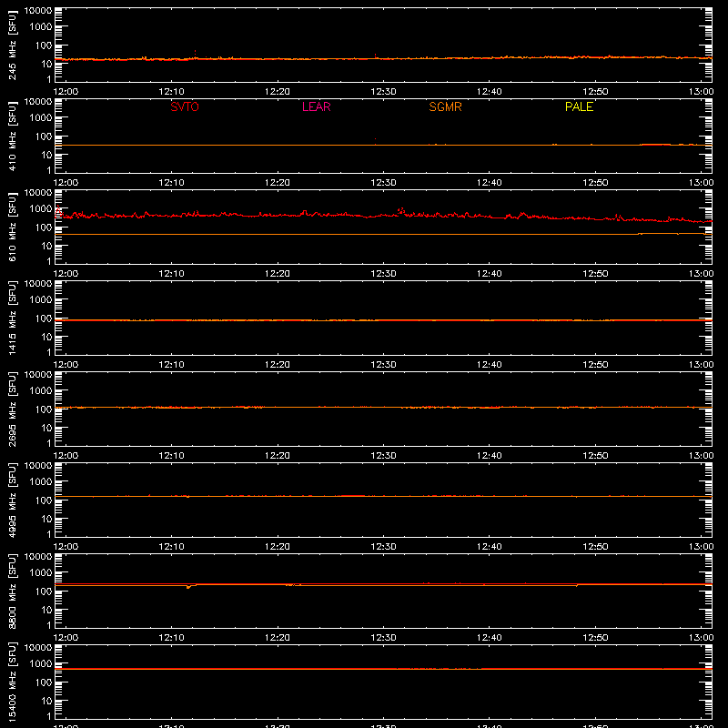This screenshot has height=728, width=728.
Task: Click 12:30 time label below 8800 MHz plot
Action: click(383, 638)
